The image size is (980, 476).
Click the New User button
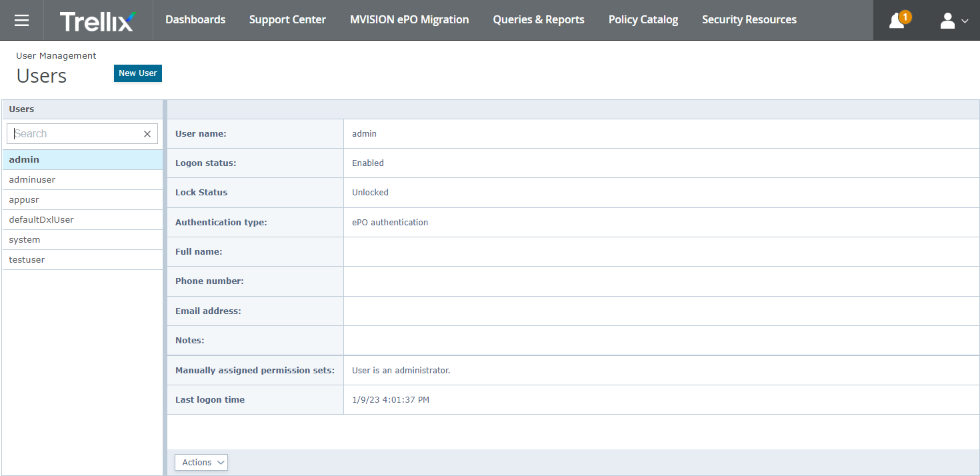(x=138, y=73)
